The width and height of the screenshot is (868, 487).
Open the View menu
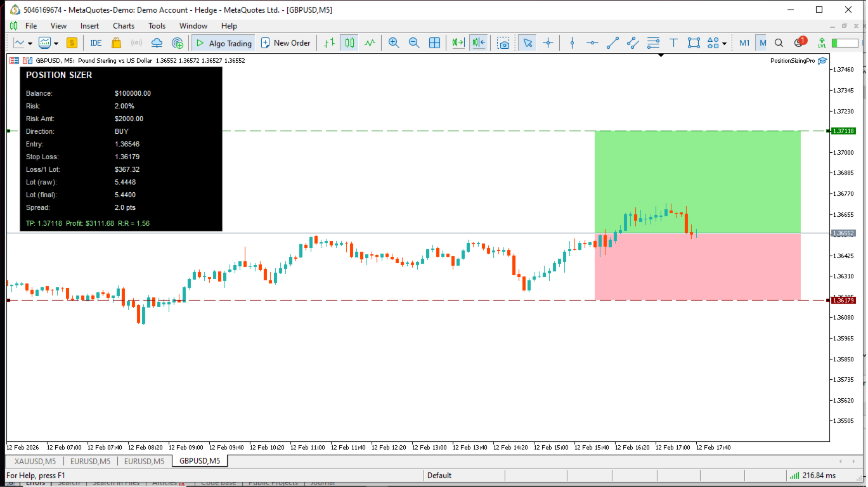[59, 26]
